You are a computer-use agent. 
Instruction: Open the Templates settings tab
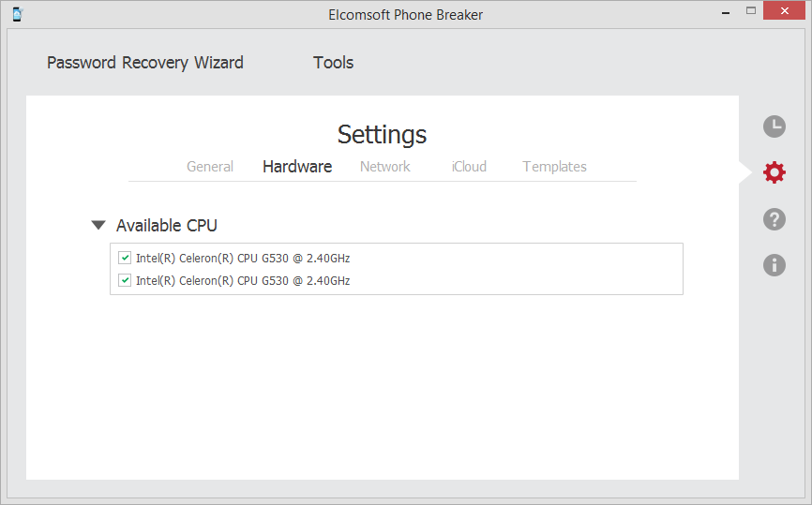coord(554,167)
